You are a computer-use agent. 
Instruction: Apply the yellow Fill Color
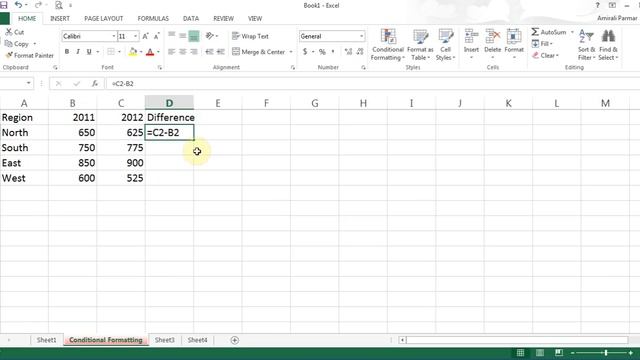133,52
